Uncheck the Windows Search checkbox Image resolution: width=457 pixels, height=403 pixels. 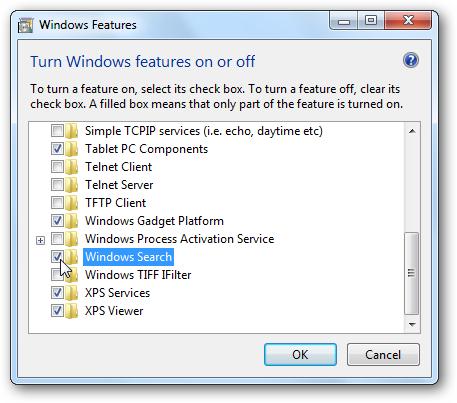57,257
